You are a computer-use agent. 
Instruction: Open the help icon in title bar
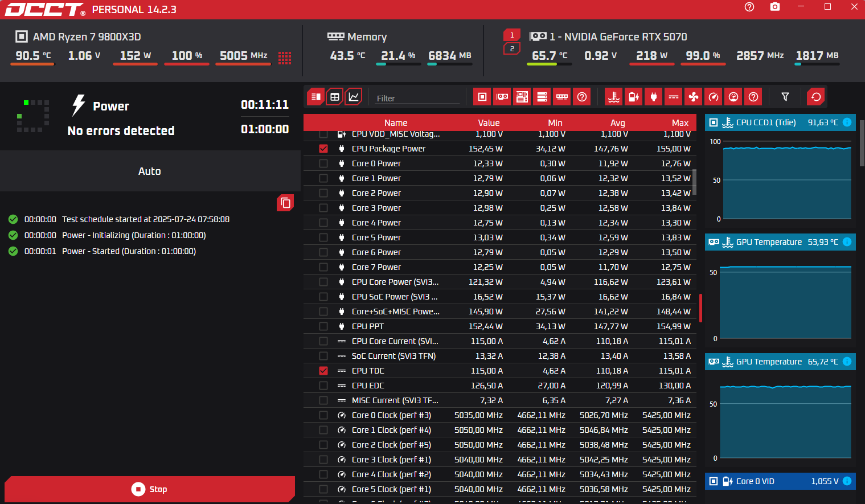coord(749,7)
